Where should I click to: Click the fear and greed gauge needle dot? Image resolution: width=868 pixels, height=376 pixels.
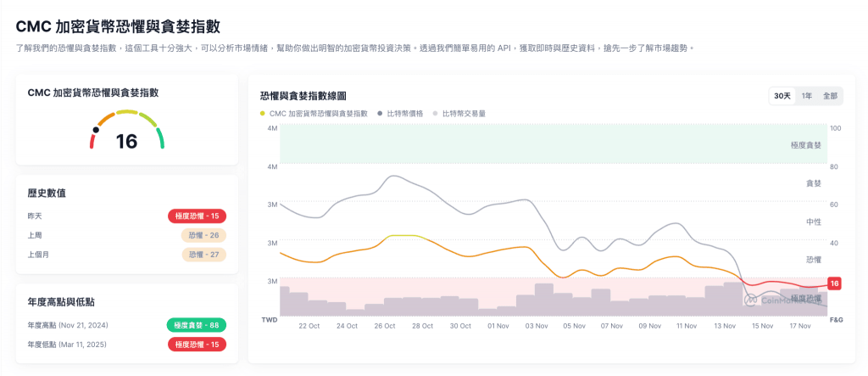click(96, 130)
